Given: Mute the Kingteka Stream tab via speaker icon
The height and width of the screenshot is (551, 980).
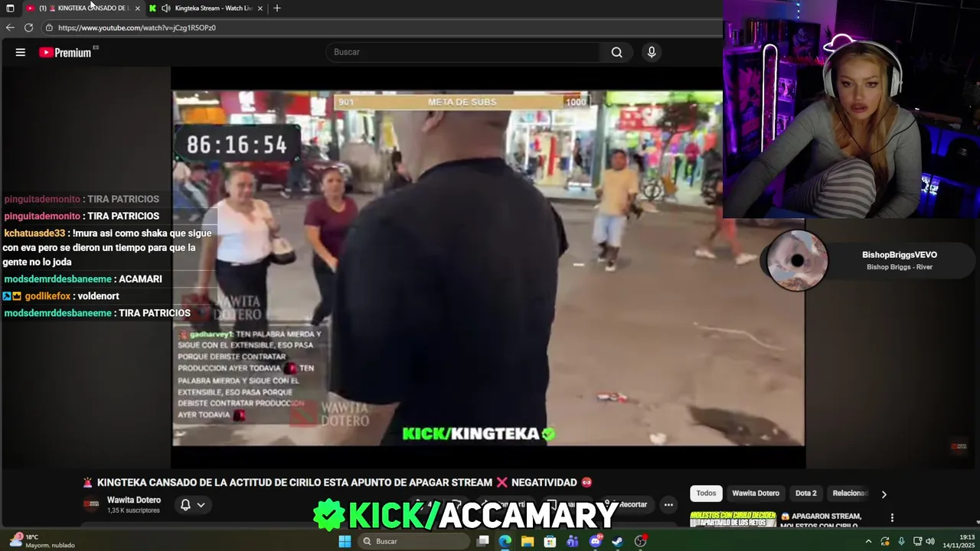Looking at the screenshot, I should click(165, 8).
